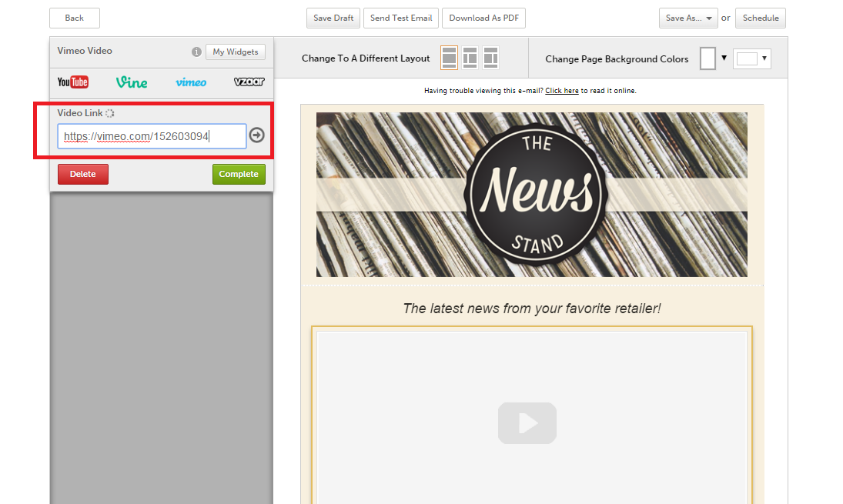Select the YouTube video source icon
This screenshot has width=843, height=504.
[73, 82]
